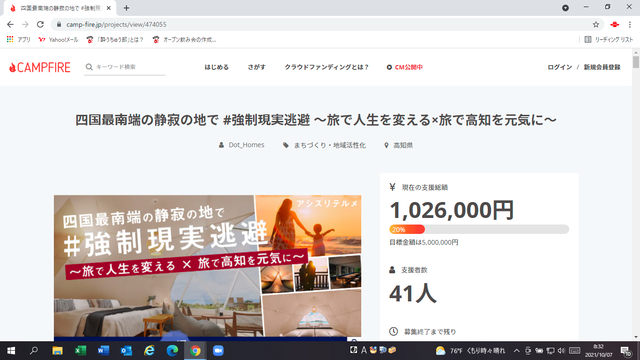Screen dimensions: 640x360
Task: Open the clock and date display
Action: 598,351
